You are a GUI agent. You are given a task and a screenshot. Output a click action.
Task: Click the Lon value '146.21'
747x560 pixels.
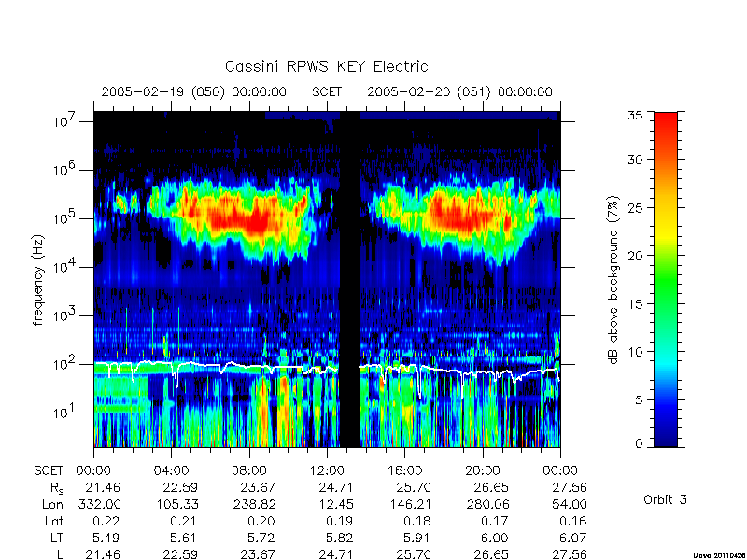(x=410, y=504)
